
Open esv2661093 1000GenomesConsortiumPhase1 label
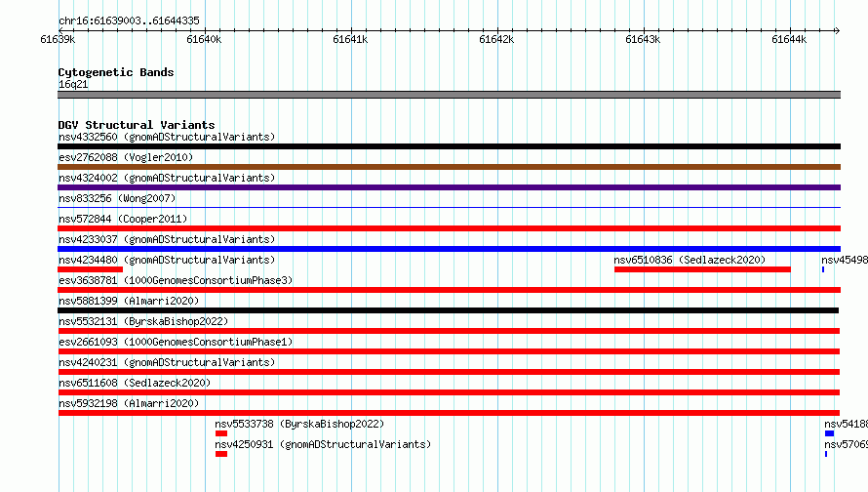[x=176, y=342]
